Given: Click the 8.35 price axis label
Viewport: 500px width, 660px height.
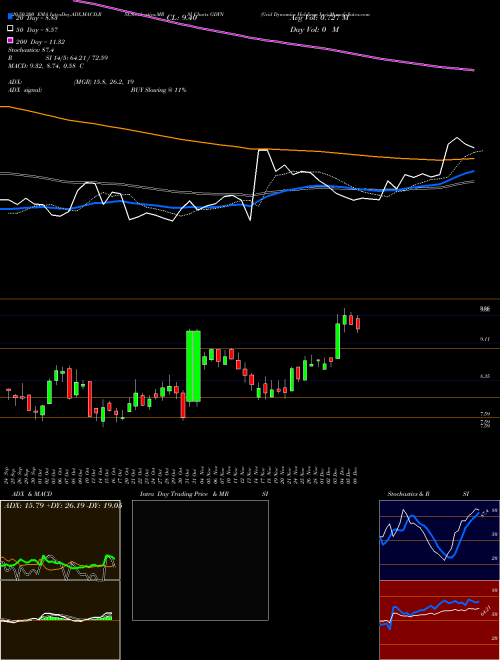Looking at the screenshot, I should coord(485,376).
